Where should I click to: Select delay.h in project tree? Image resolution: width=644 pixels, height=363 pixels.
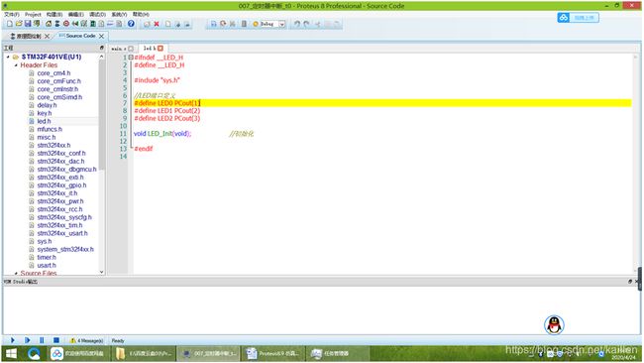click(47, 105)
